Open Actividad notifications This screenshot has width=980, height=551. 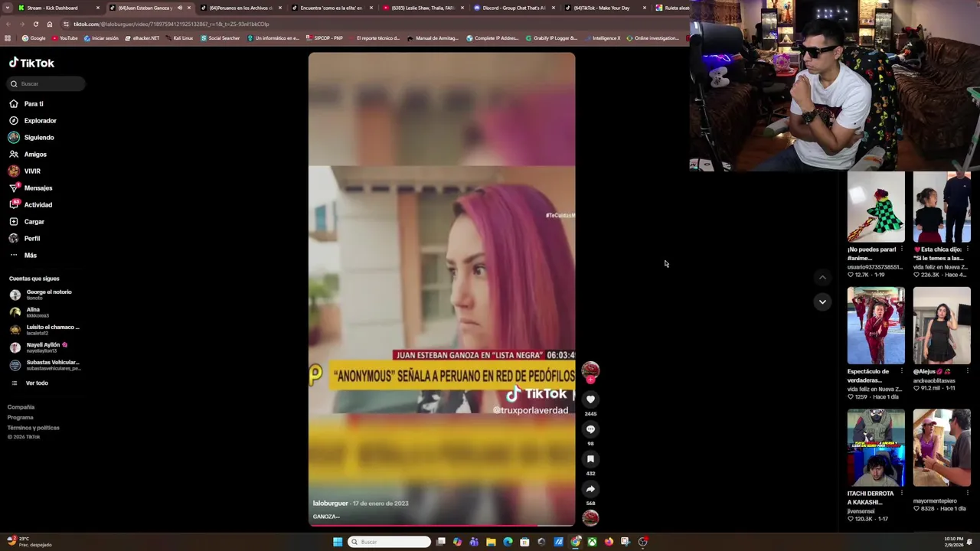coord(31,205)
